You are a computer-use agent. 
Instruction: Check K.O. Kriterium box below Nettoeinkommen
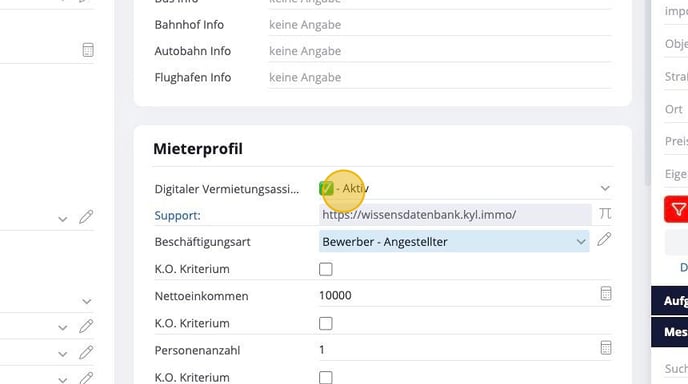pos(326,323)
